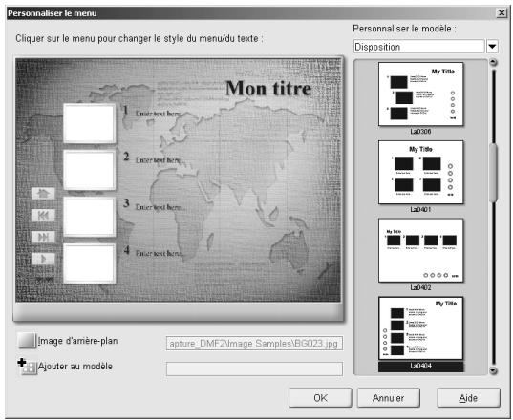Select layout thumbnail La0401
513x420 pixels.
click(x=420, y=172)
